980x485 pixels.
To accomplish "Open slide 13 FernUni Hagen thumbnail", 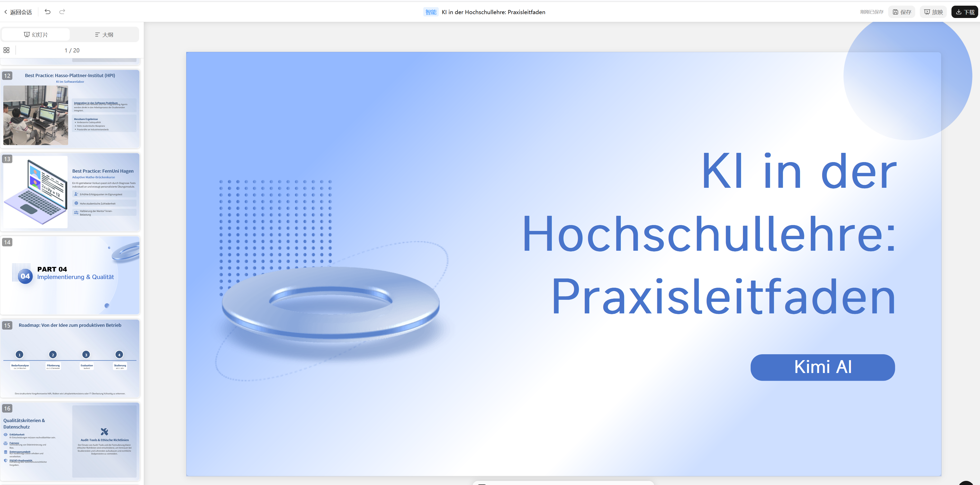I will pyautogui.click(x=70, y=192).
